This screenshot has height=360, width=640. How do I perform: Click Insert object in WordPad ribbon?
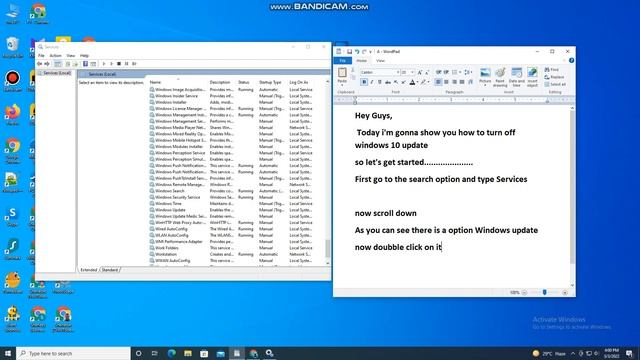(532, 77)
